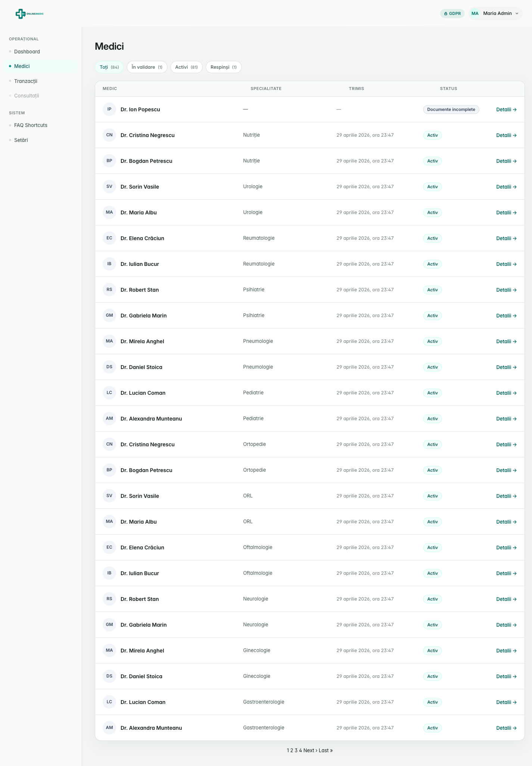The image size is (532, 766).
Task: Click the Documente incomplete status badge
Action: [451, 109]
